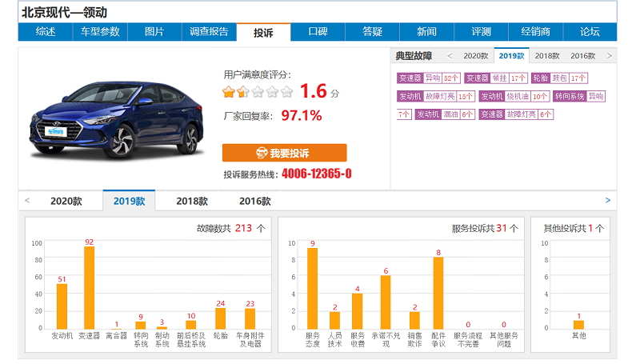Go to the 论坛 tab

(x=590, y=32)
